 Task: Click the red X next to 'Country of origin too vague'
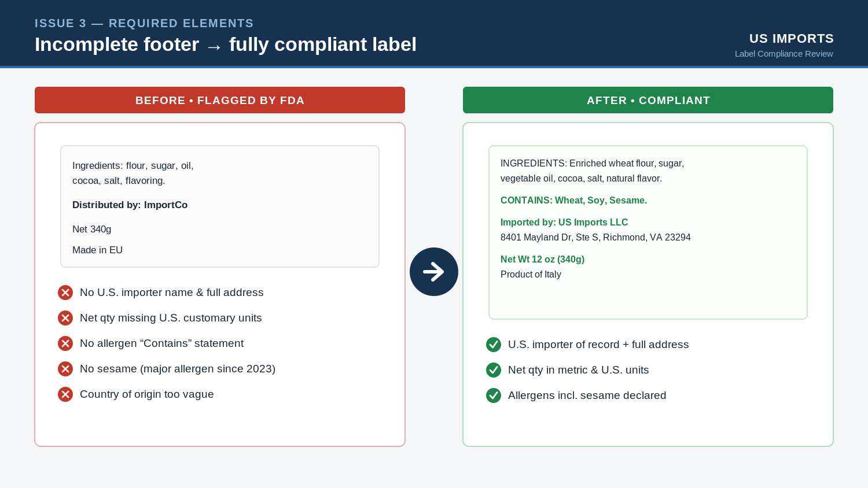point(65,394)
